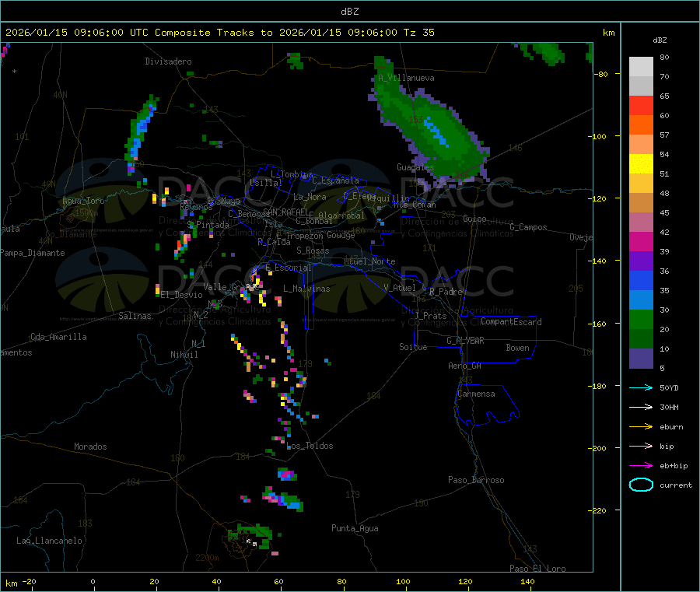This screenshot has width=700, height=592.
Task: Click the Pampa_Diamante map label
Action: [33, 253]
